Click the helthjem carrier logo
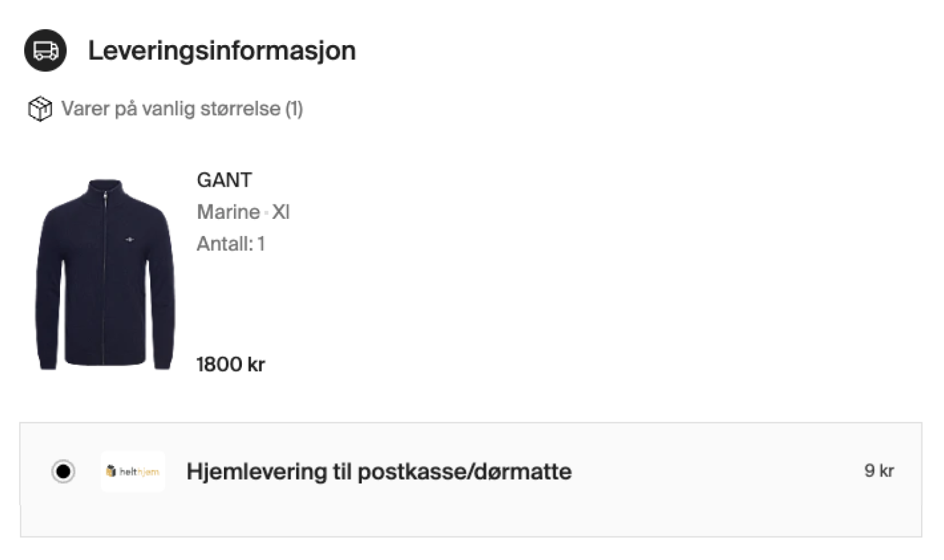The image size is (944, 560). [x=132, y=472]
